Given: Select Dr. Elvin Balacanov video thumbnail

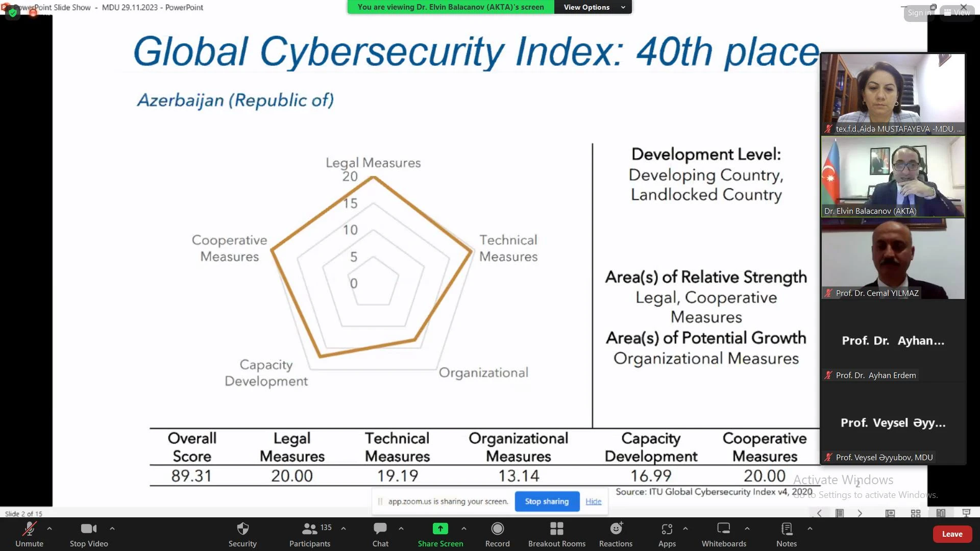Looking at the screenshot, I should point(893,177).
